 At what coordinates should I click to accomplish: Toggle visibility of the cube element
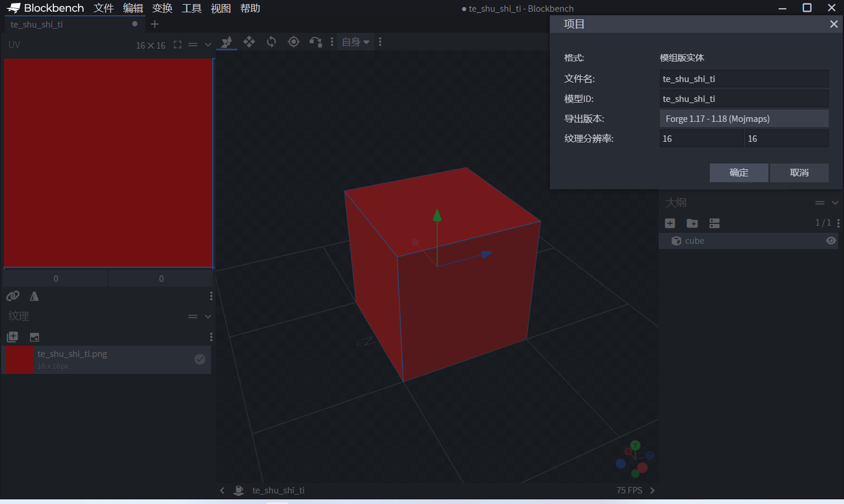tap(831, 241)
